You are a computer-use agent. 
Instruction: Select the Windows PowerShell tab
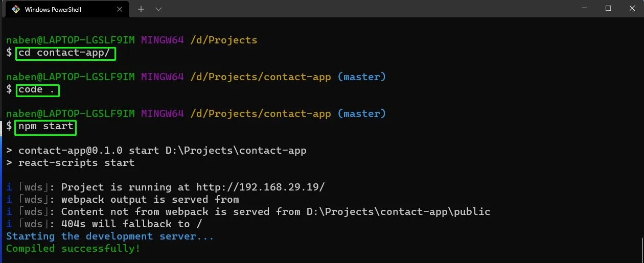tap(65, 9)
